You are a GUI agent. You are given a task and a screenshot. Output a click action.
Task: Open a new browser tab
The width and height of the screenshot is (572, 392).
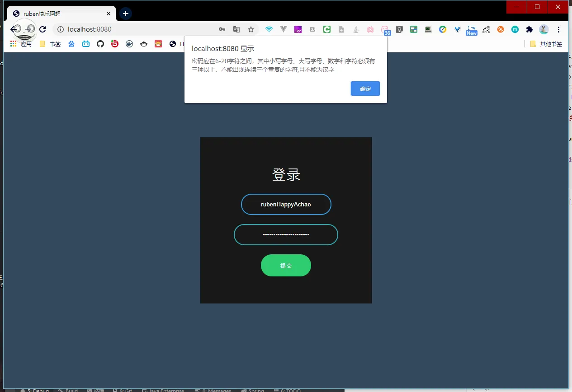pos(126,14)
